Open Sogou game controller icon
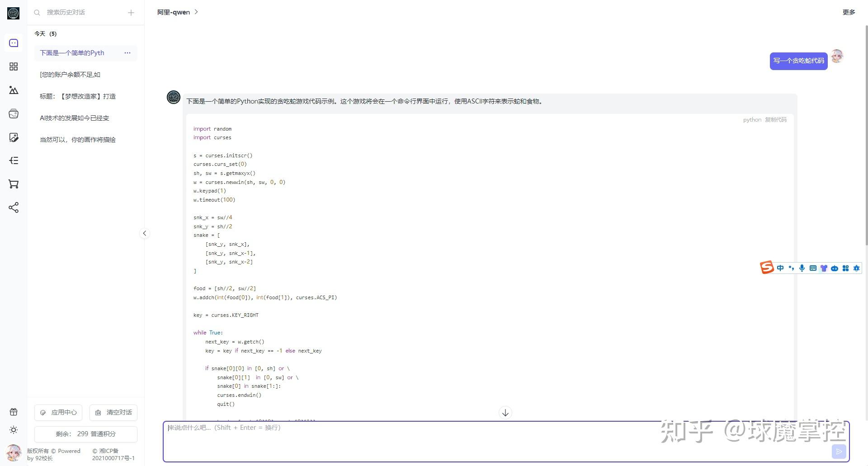This screenshot has height=466, width=868. (x=835, y=268)
